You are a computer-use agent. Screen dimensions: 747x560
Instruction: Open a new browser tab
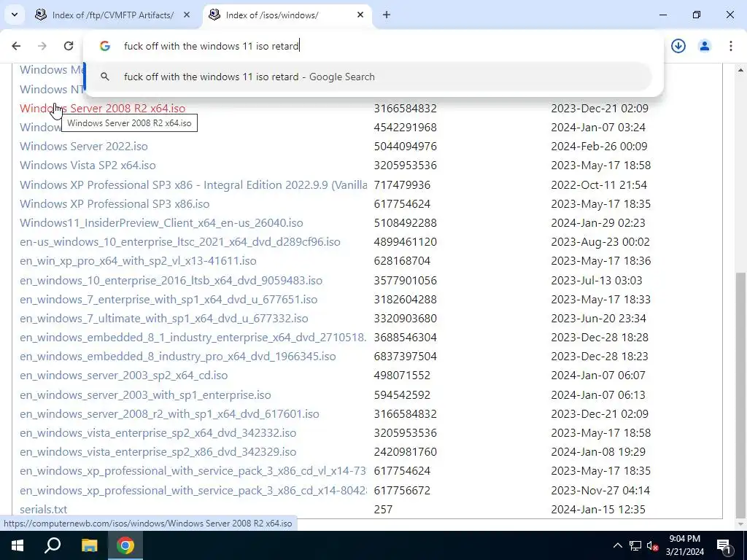(387, 15)
